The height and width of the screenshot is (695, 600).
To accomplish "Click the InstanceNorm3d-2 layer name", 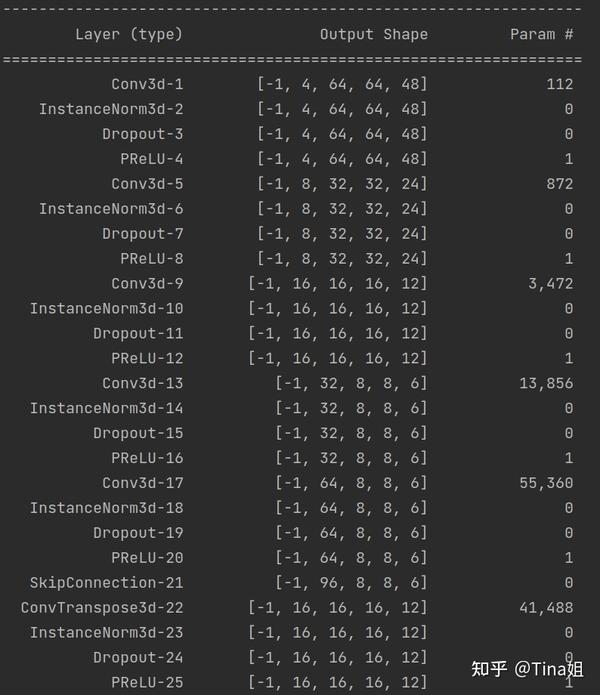I will (111, 109).
